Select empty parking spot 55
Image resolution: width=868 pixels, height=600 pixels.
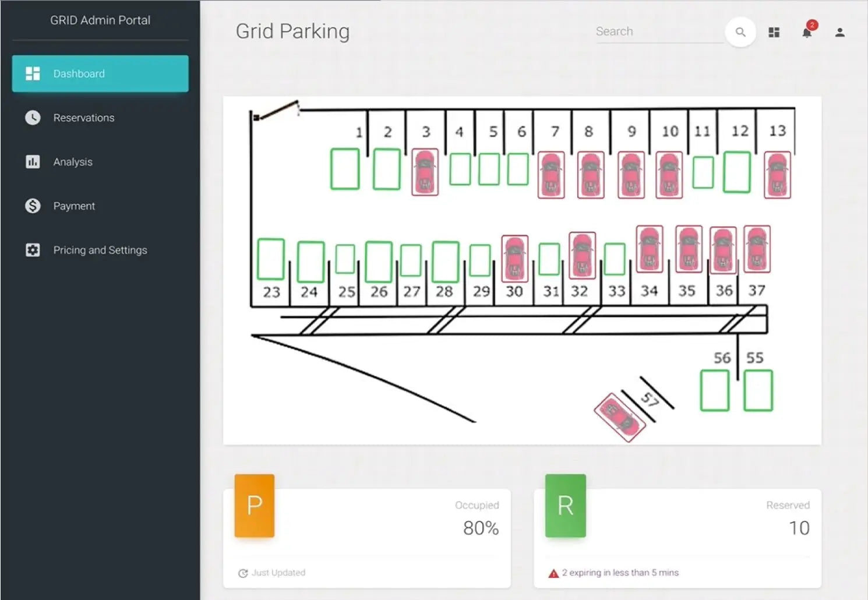click(x=758, y=391)
